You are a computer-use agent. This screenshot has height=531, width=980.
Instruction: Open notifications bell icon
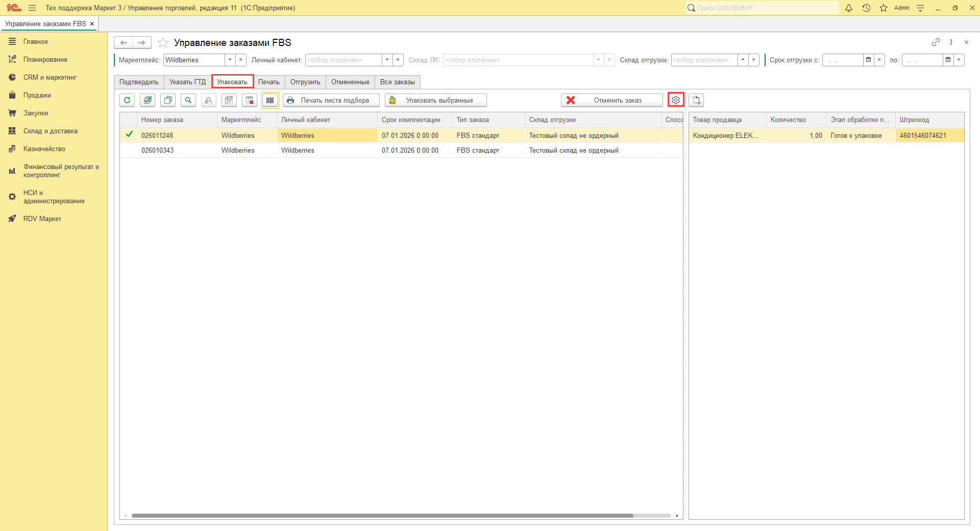click(x=849, y=8)
